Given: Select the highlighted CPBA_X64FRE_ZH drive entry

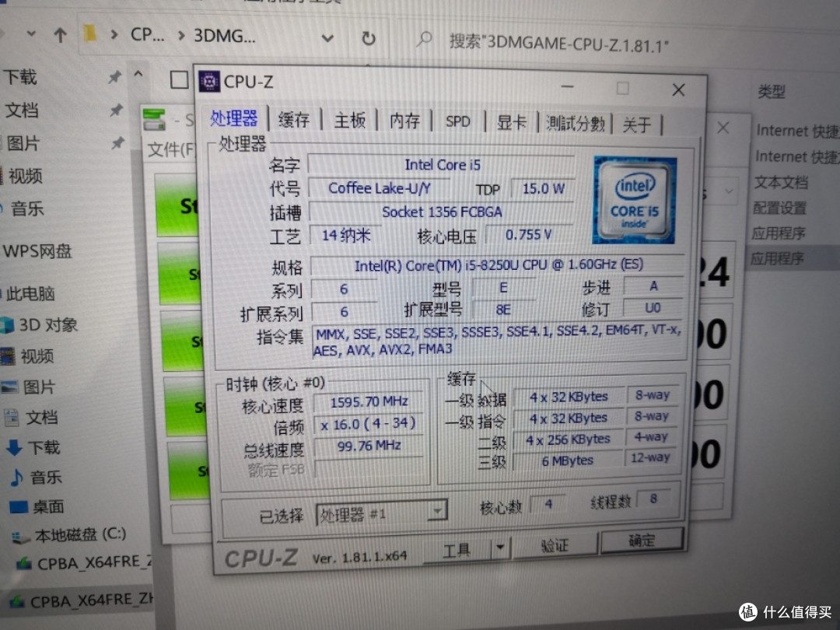Looking at the screenshot, I should click(91, 600).
